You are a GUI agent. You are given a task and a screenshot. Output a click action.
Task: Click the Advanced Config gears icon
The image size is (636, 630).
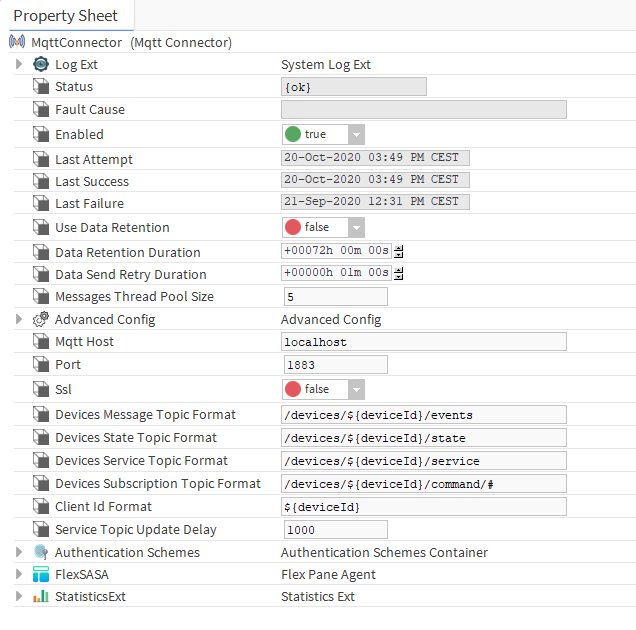[x=41, y=319]
